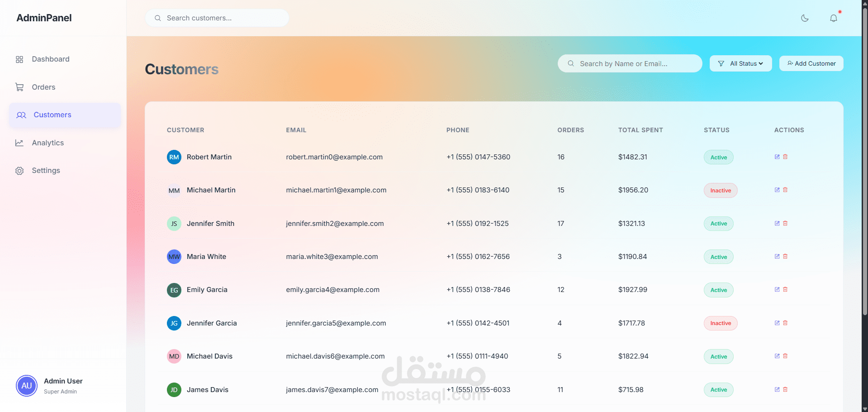Click the total spent $715.98
This screenshot has width=868, height=412.
click(631, 390)
